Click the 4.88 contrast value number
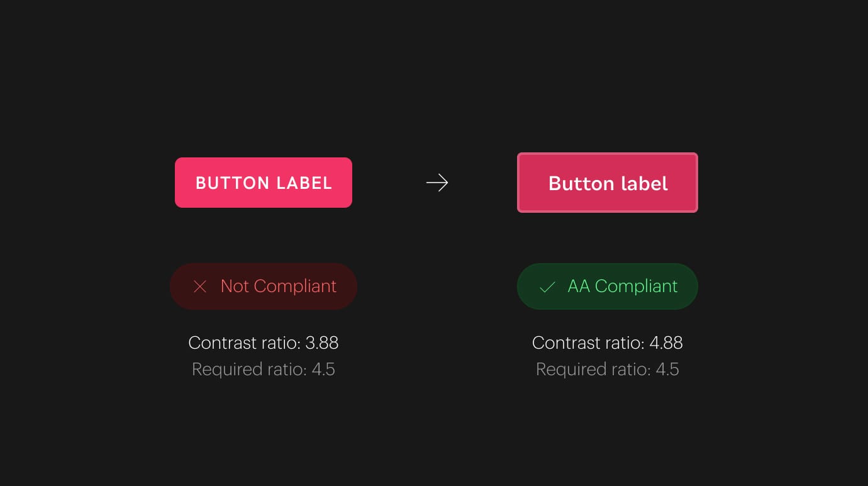 (x=666, y=342)
